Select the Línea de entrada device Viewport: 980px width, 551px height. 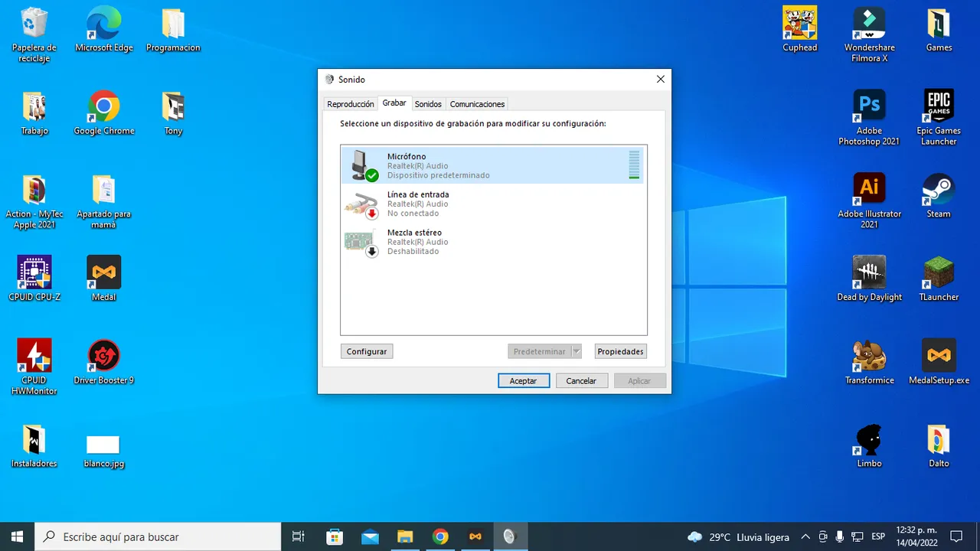(x=493, y=204)
